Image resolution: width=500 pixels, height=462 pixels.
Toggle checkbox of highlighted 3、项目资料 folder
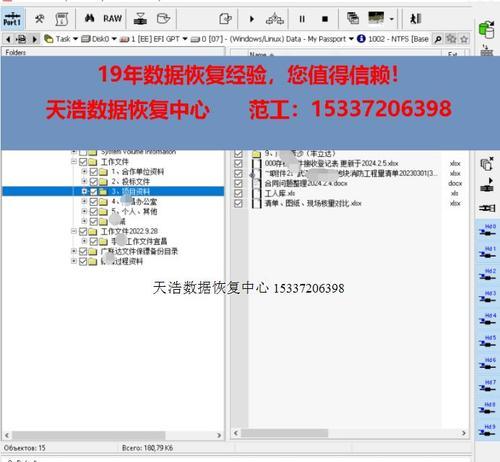point(94,192)
